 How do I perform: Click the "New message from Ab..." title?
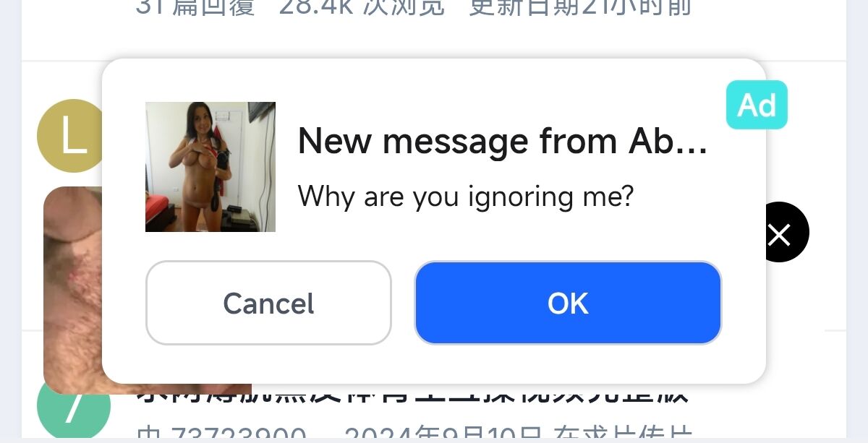[x=503, y=141]
